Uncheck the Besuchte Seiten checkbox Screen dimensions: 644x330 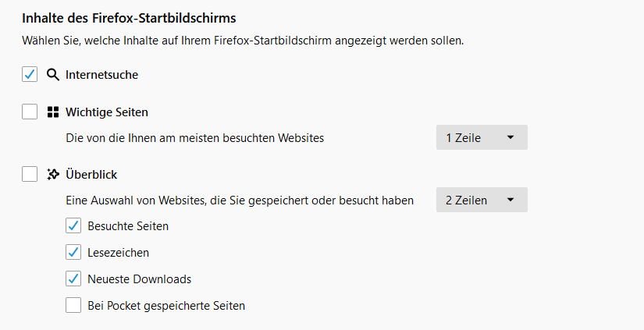coord(73,226)
